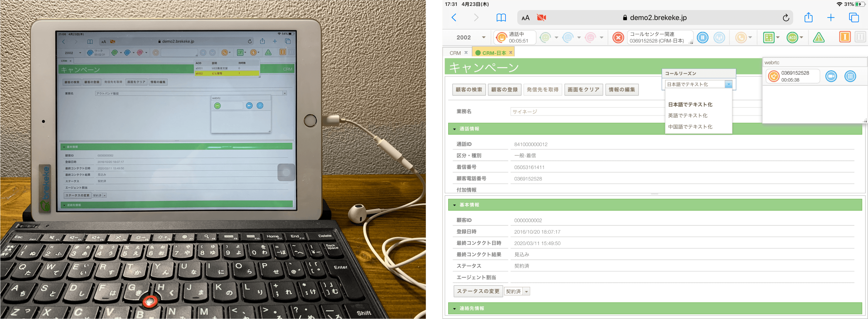Viewport: 868px width, 319px height.
Task: Click the call info box コールセンター関連 in the right screenshot
Action: click(660, 37)
